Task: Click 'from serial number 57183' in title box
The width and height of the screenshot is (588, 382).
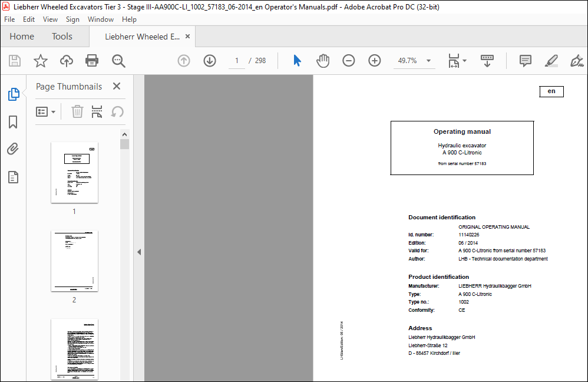Action: [x=462, y=164]
